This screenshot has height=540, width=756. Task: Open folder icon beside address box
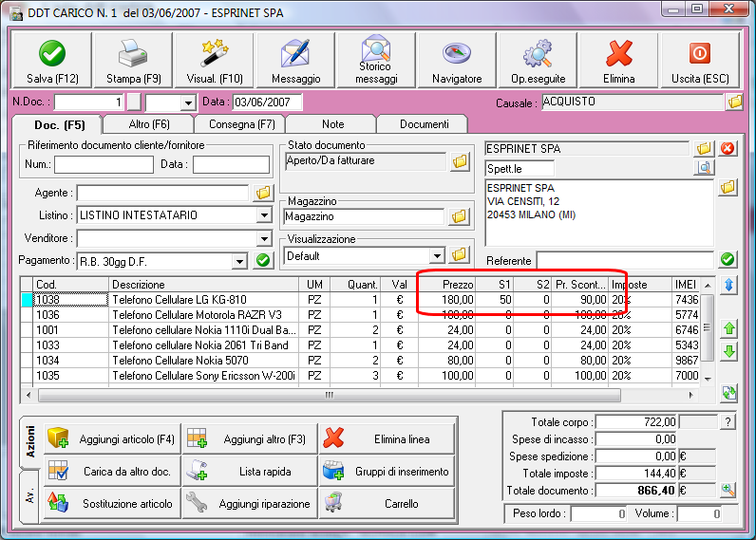pos(728,187)
